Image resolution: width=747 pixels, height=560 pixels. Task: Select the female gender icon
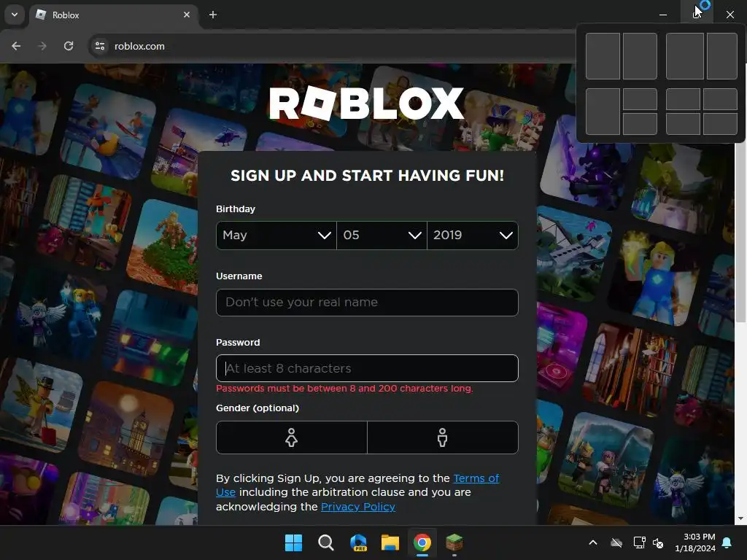pyautogui.click(x=292, y=437)
